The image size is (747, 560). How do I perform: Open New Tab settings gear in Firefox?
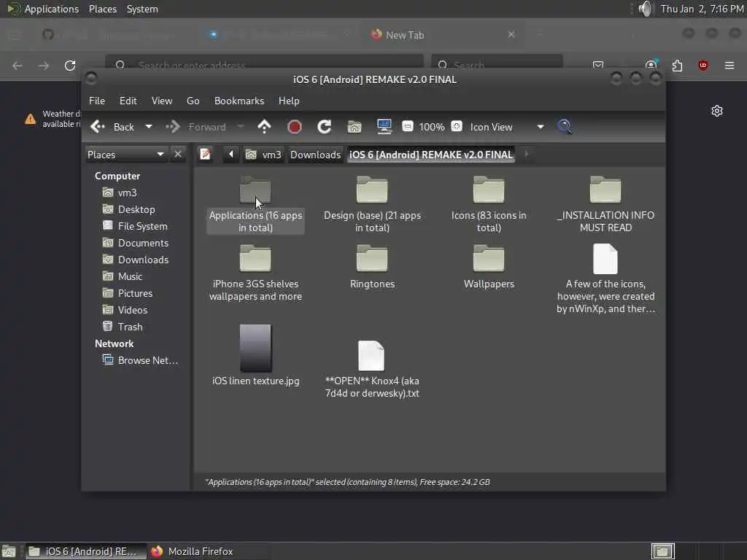[717, 111]
